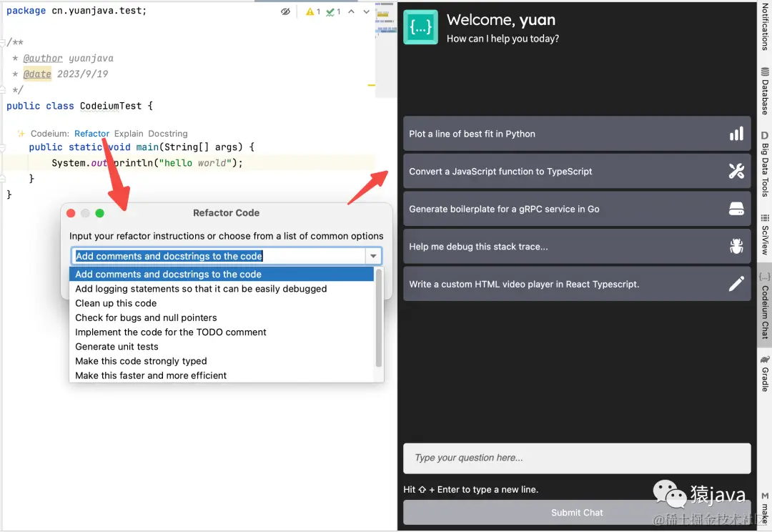Click the Codeium Explain code lens link
The height and width of the screenshot is (532, 772).
(x=129, y=134)
